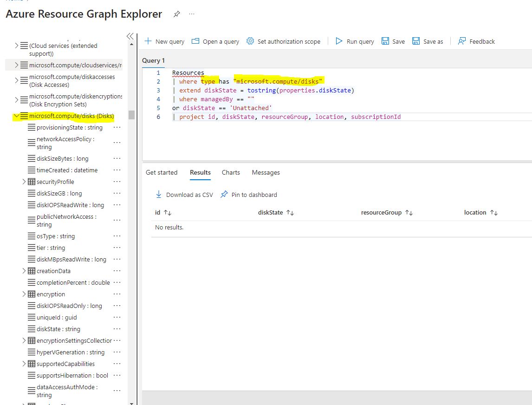Screen dimensions: 532x405
Task: Expand Cloud services (extended support) node
Action: tap(16, 45)
